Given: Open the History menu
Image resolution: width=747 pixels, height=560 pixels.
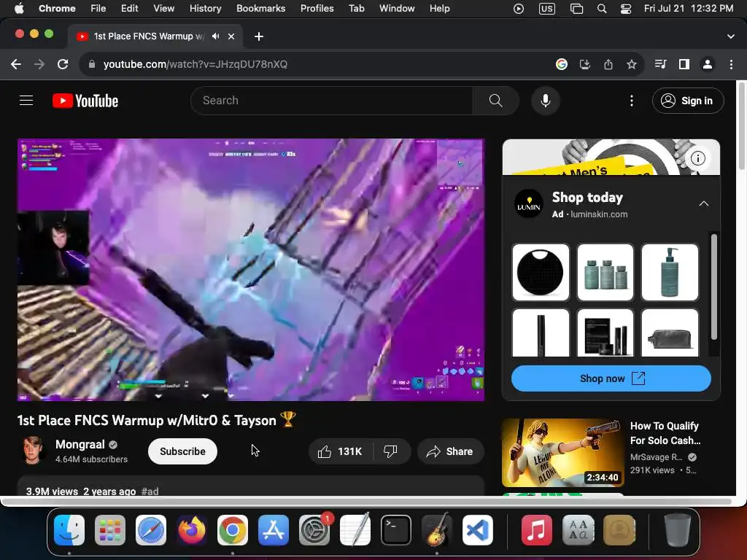Looking at the screenshot, I should [205, 9].
